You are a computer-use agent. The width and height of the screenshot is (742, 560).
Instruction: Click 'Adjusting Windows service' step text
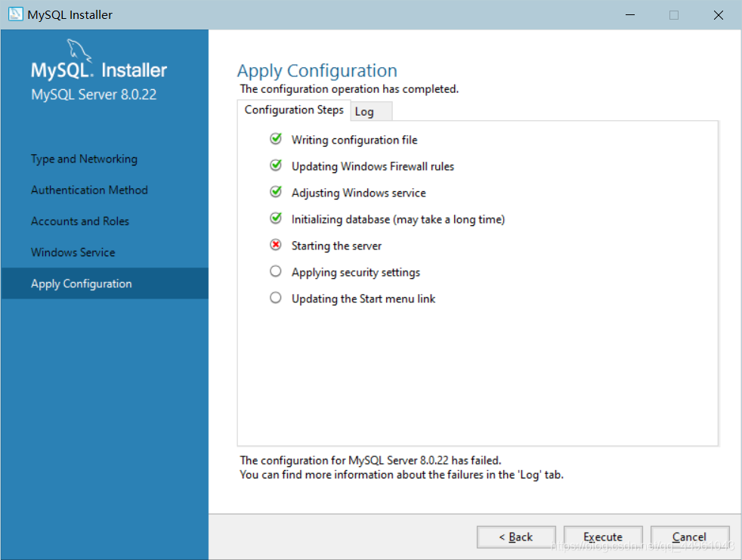pyautogui.click(x=359, y=193)
